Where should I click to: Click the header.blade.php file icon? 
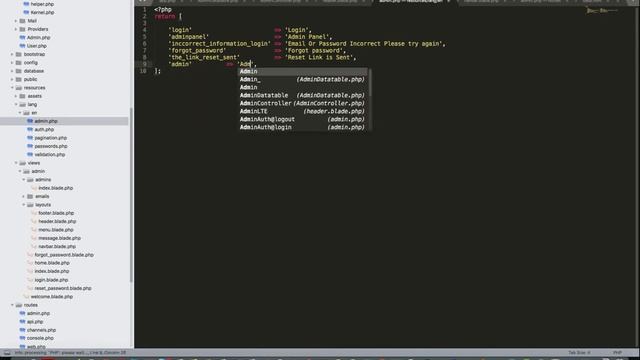coord(34,221)
